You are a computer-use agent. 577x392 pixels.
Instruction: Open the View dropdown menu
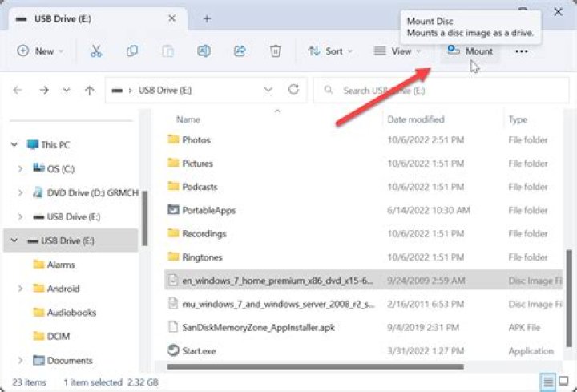tap(397, 51)
